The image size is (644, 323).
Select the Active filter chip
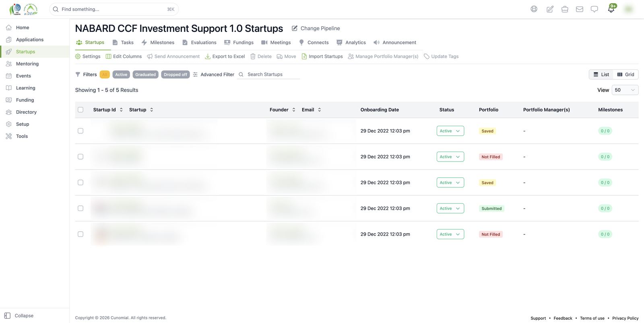click(121, 75)
